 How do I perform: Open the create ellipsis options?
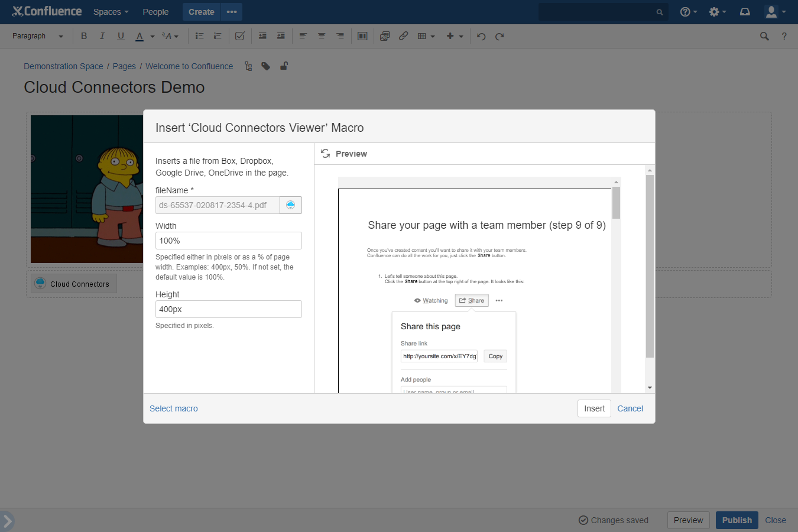click(x=232, y=12)
